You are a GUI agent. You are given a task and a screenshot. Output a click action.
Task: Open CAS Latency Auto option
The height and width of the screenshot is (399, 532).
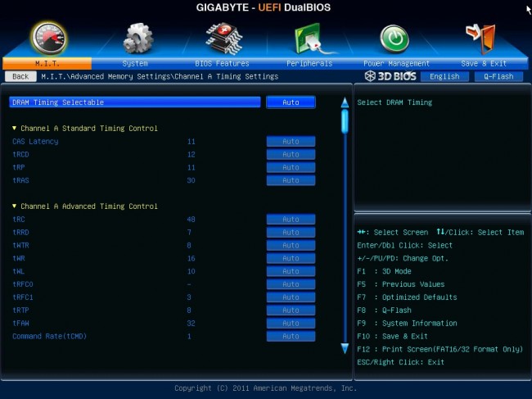(x=291, y=141)
